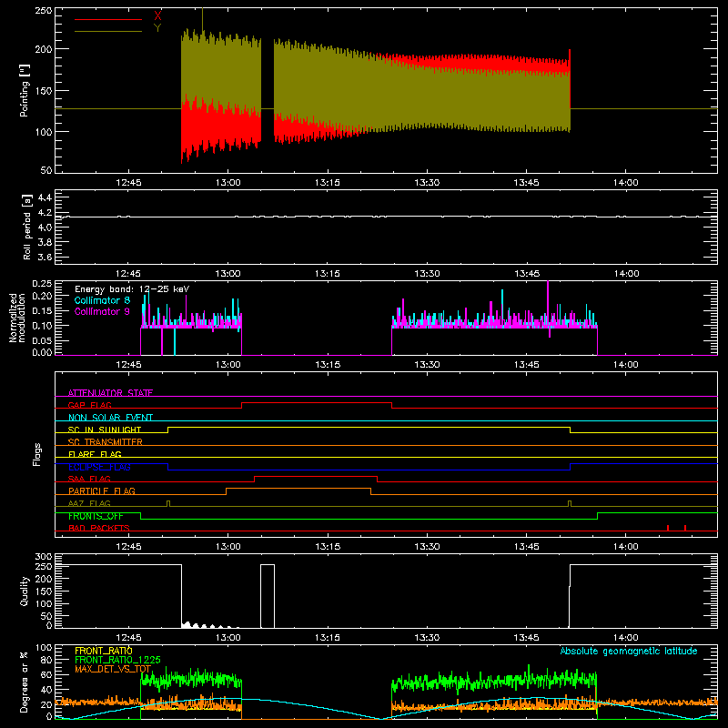This screenshot has width=728, height=728.
Task: Click the 13:45 tick under Quality plot
Action: click(x=527, y=638)
